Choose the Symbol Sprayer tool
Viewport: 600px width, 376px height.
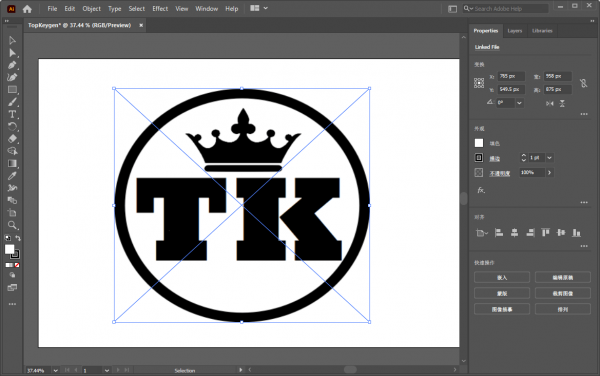click(12, 188)
